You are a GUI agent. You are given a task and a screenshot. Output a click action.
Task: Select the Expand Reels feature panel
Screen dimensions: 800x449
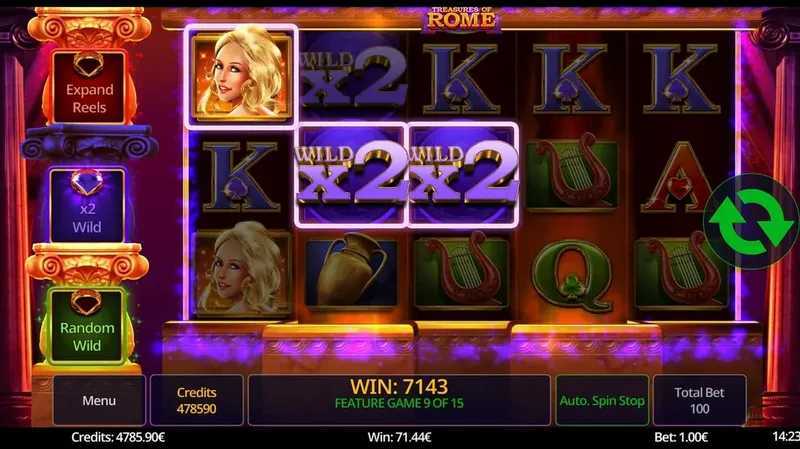point(89,88)
